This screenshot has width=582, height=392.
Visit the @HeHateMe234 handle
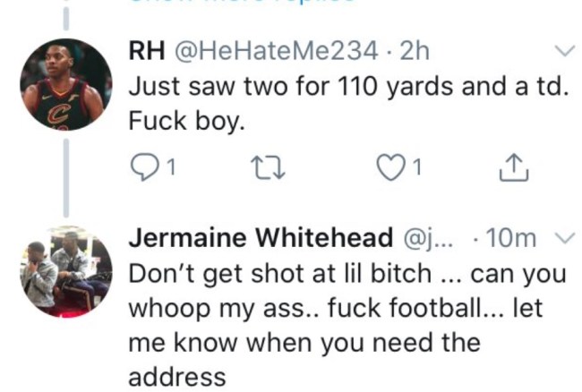[x=273, y=53]
